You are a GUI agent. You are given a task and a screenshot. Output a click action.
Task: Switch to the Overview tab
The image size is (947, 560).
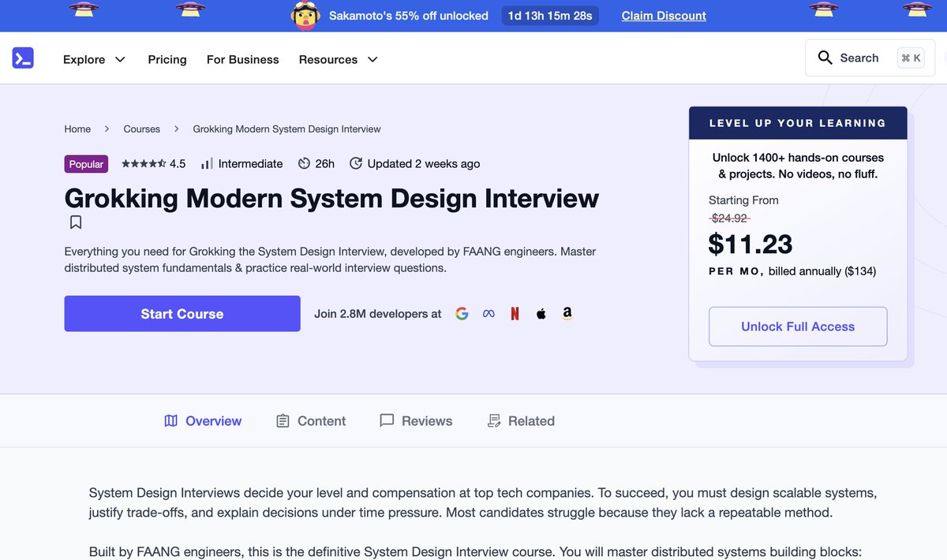[203, 421]
